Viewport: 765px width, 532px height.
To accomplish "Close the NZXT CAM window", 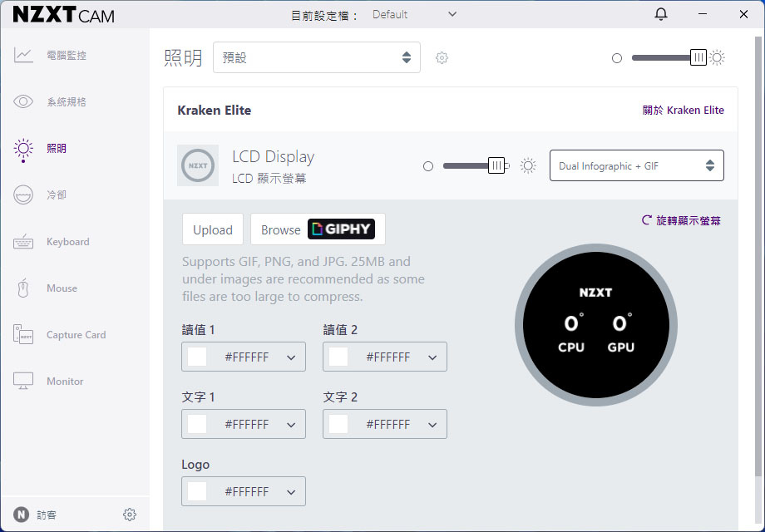I will (743, 14).
